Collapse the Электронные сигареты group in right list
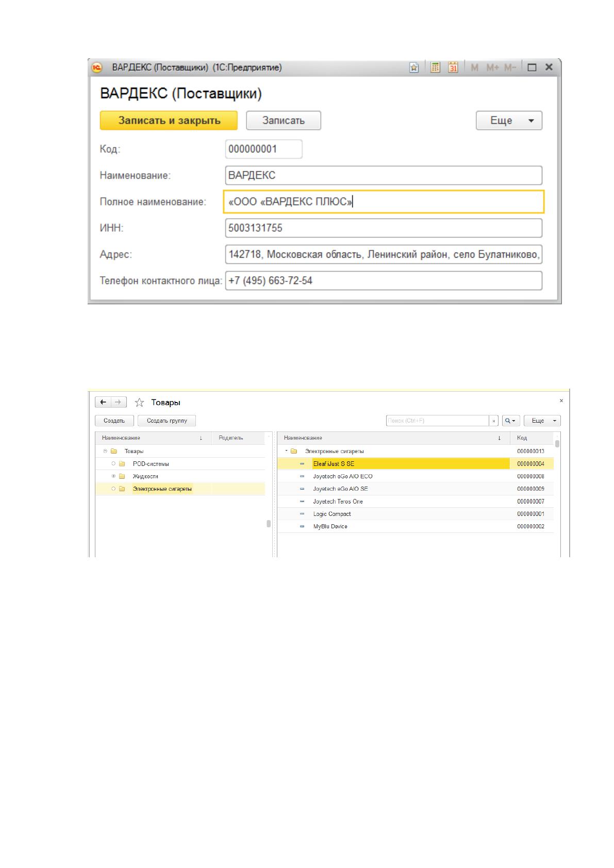614x868 pixels. coord(286,451)
